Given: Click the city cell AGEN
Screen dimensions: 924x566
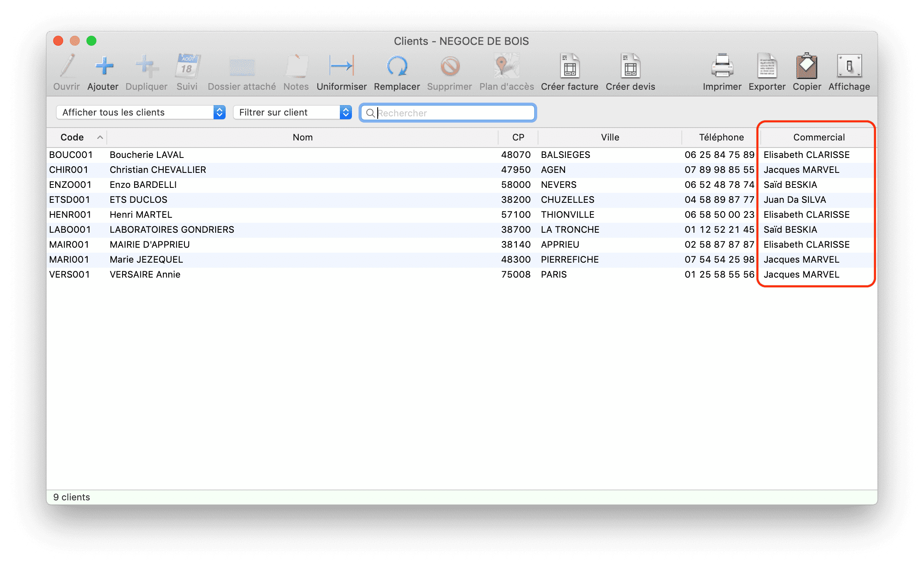Looking at the screenshot, I should tap(553, 170).
